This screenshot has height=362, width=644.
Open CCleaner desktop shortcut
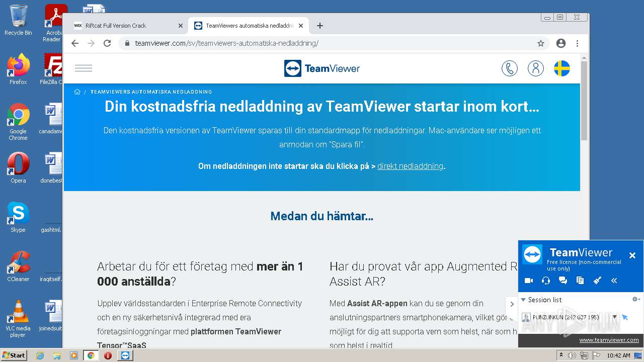pyautogui.click(x=18, y=266)
